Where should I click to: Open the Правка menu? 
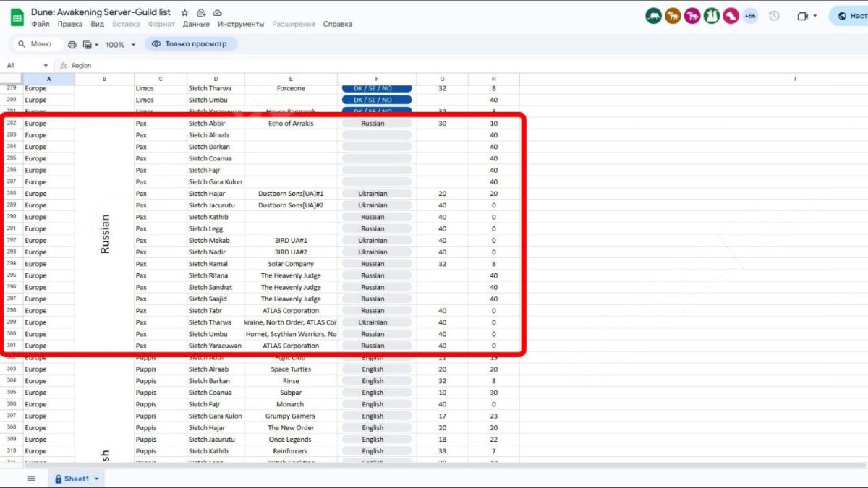(x=70, y=24)
